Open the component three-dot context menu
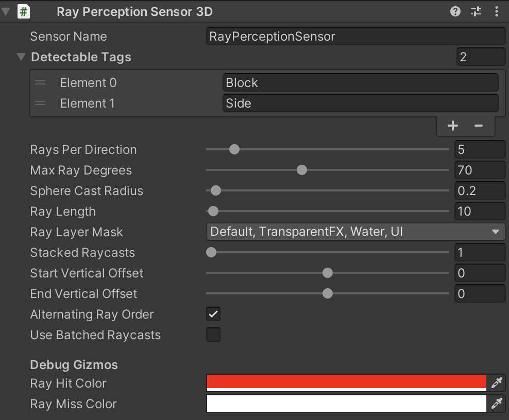Image resolution: width=509 pixels, height=420 pixels. (496, 11)
